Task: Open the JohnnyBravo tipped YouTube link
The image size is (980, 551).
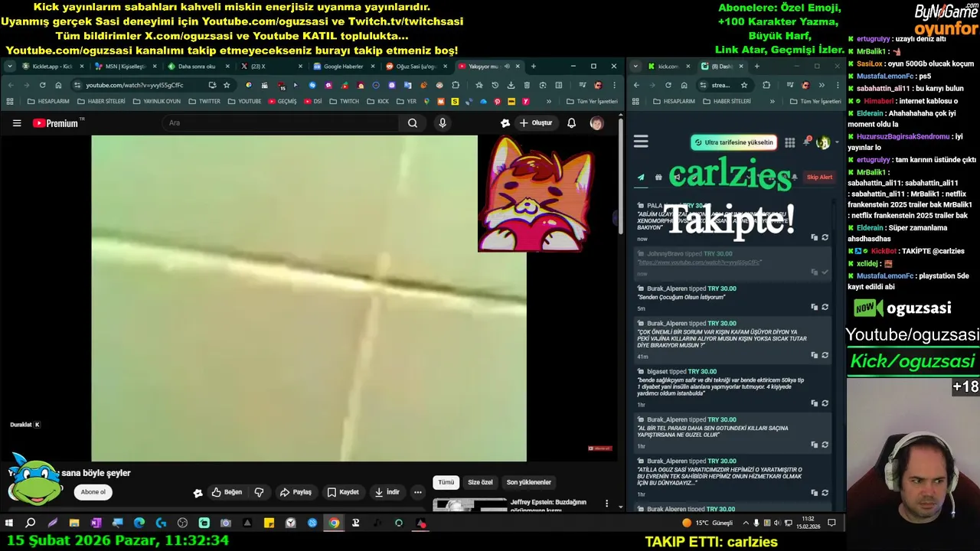Action: [x=700, y=262]
